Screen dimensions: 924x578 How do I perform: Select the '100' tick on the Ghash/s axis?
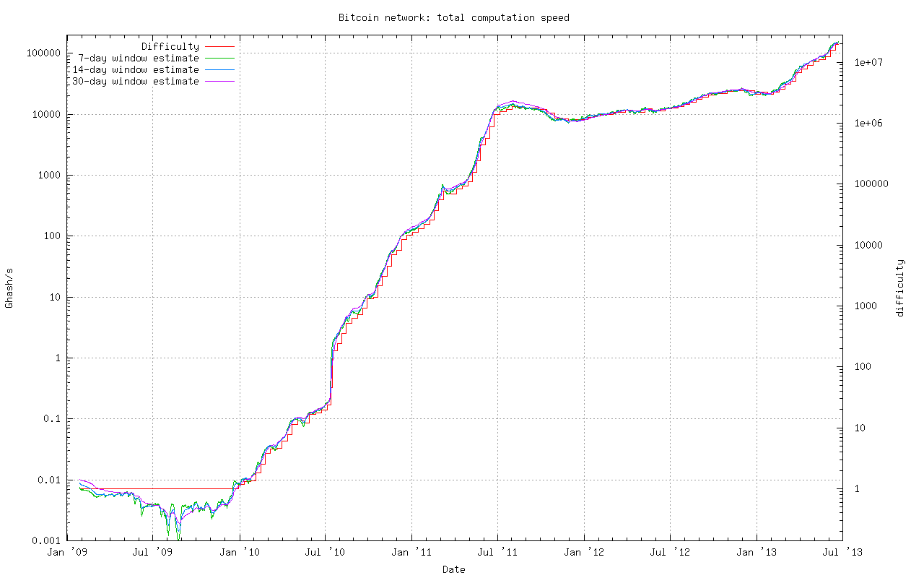coord(52,236)
